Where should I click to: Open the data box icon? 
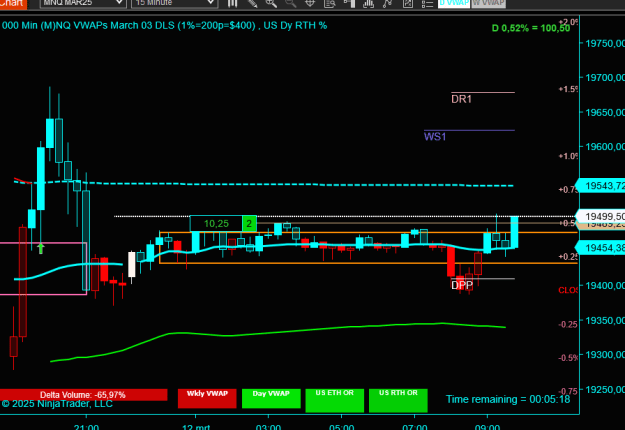coord(330,4)
